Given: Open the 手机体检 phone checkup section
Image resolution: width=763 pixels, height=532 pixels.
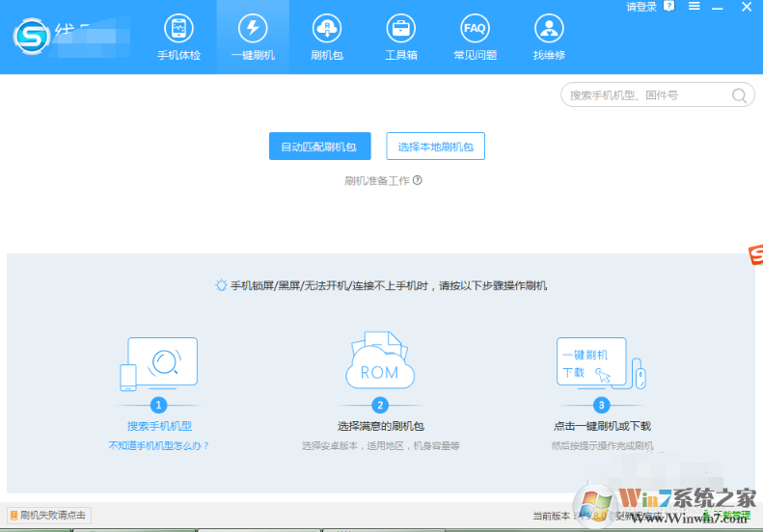Looking at the screenshot, I should (178, 37).
